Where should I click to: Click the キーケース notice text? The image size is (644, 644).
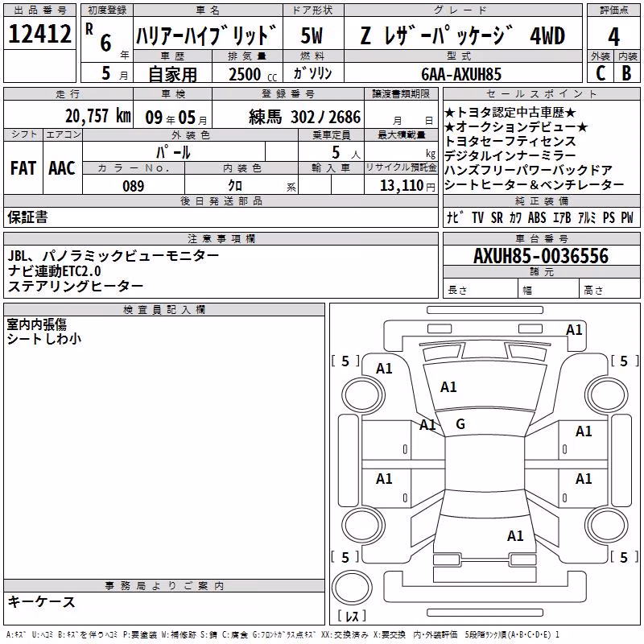(42, 602)
